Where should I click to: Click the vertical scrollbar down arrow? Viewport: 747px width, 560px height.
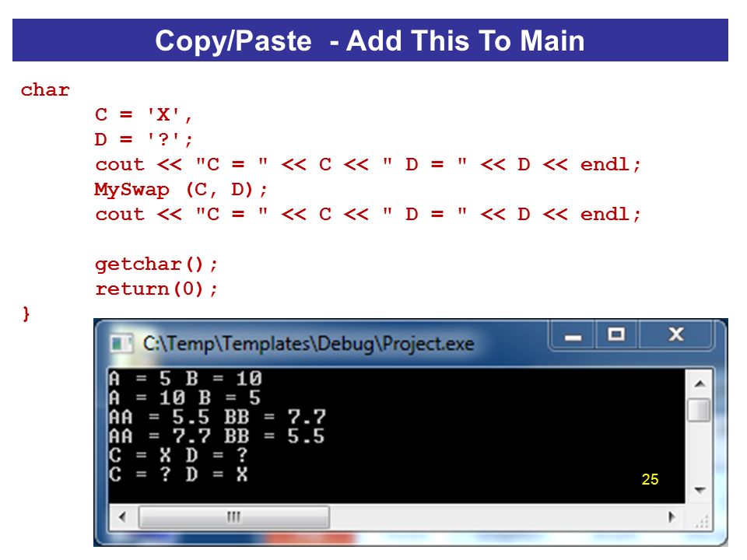tap(700, 489)
